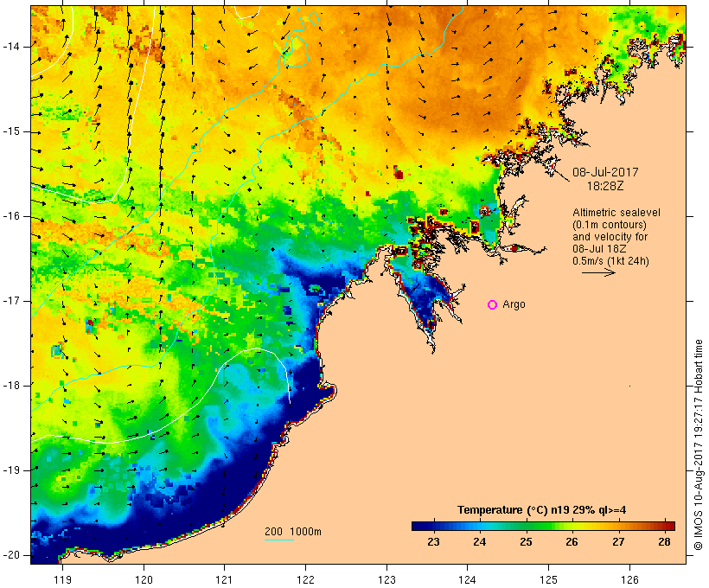Click longitude axis label '122'
709x588 pixels.
pyautogui.click(x=306, y=579)
